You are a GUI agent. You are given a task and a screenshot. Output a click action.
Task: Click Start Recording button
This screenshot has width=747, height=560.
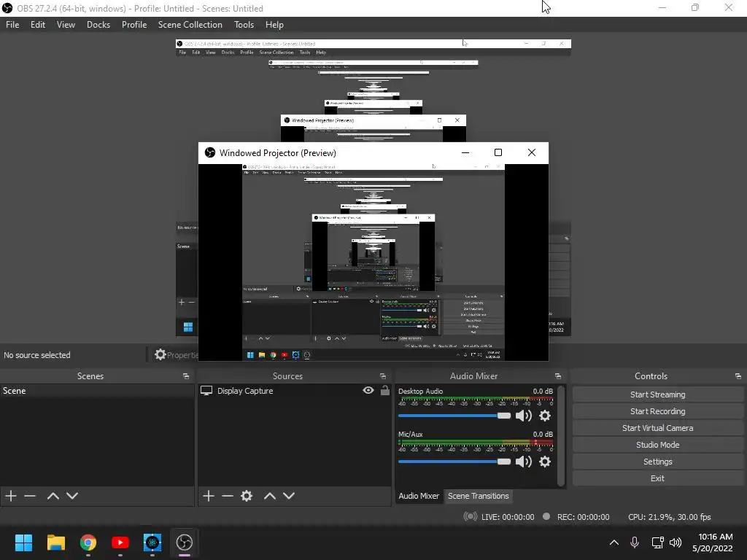pos(657,411)
